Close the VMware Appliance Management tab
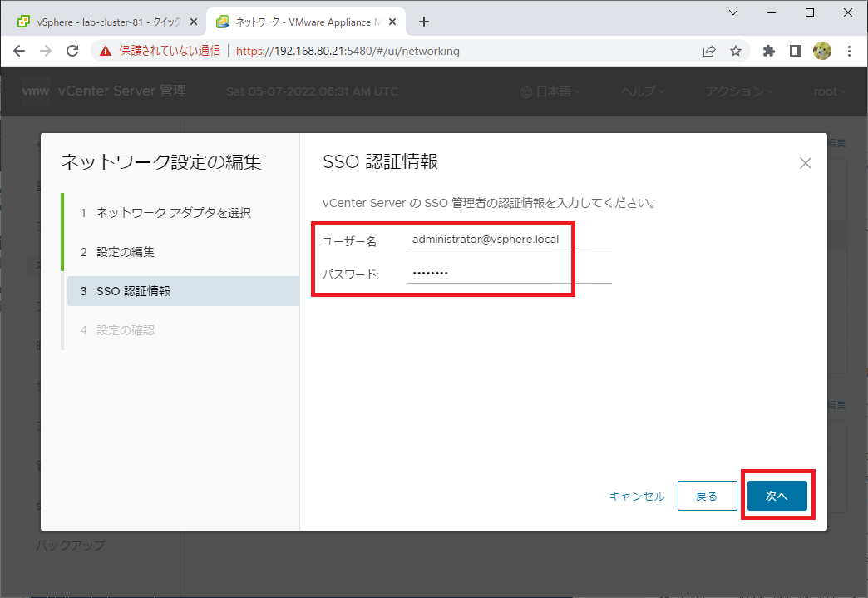 point(392,22)
